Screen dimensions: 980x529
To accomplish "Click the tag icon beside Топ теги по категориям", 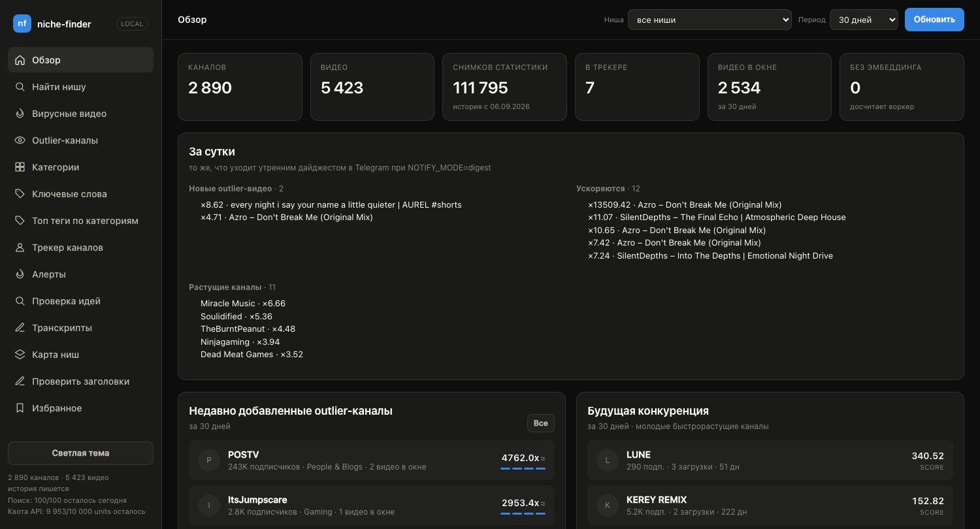I will [x=20, y=221].
